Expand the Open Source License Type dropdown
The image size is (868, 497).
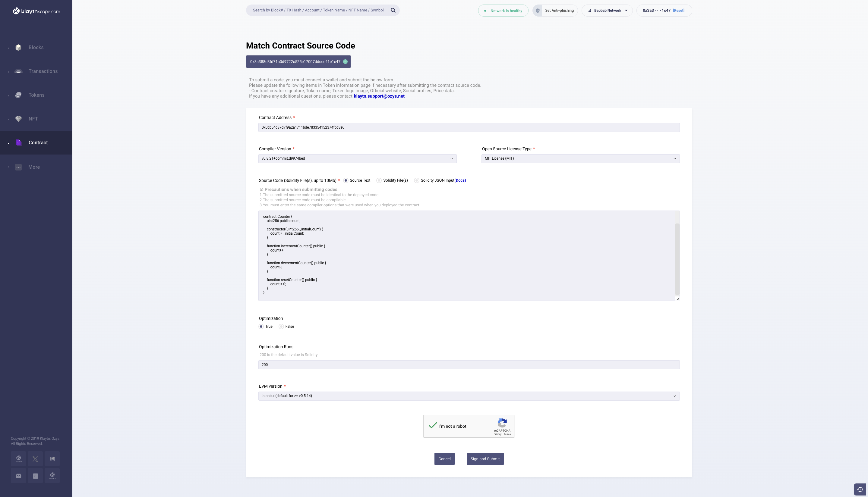580,158
